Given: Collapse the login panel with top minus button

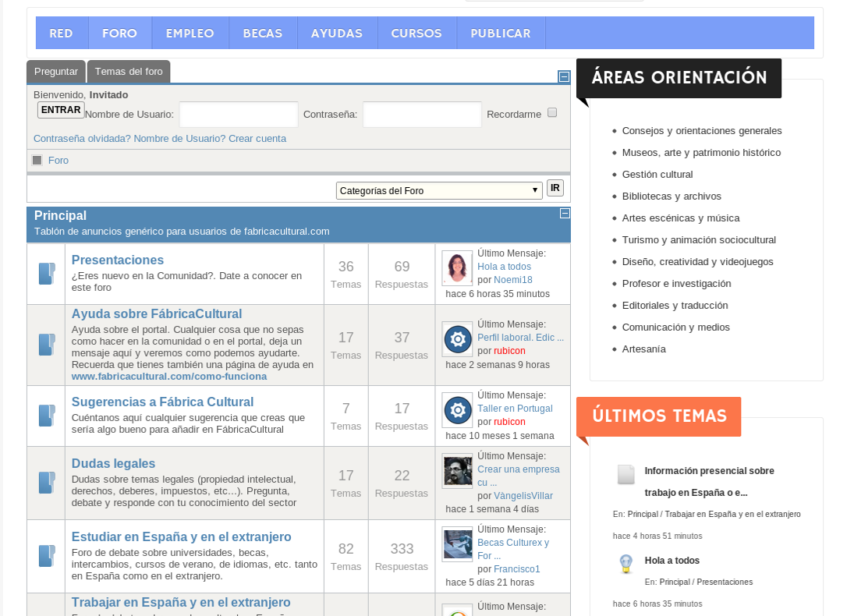Looking at the screenshot, I should pyautogui.click(x=564, y=76).
